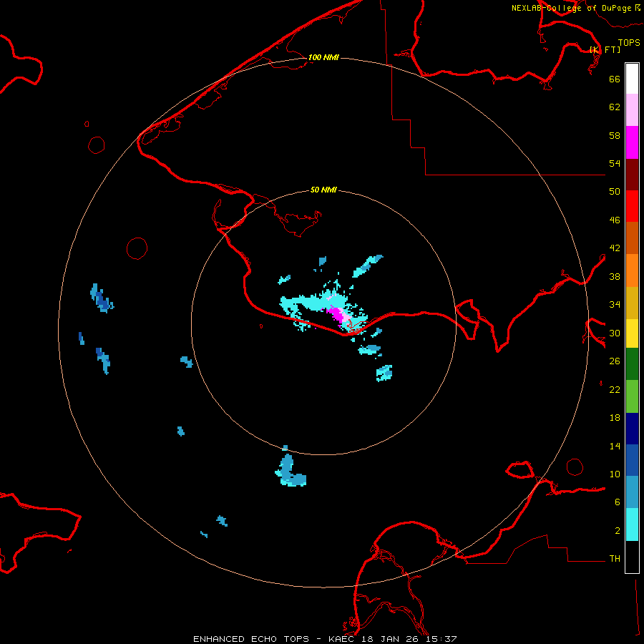This screenshot has width=644, height=644.
Task: Pick the steel blue legend swatch
Action: (x=632, y=492)
